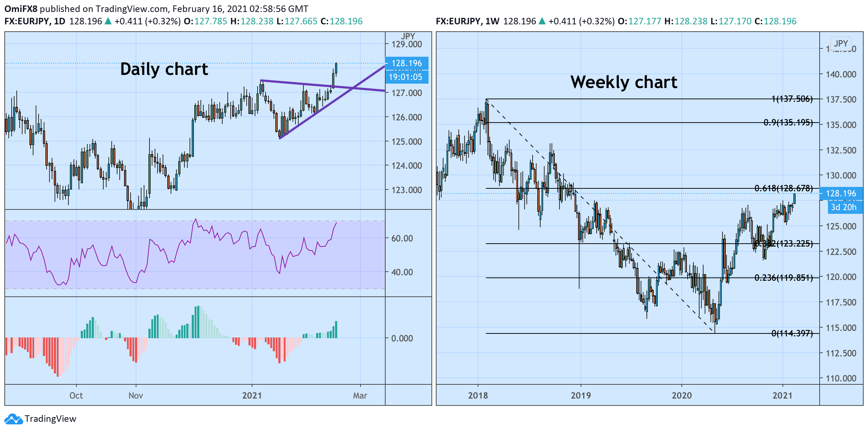The image size is (868, 432).
Task: Click the 125.000 tick on daily price axis
Action: tap(407, 142)
